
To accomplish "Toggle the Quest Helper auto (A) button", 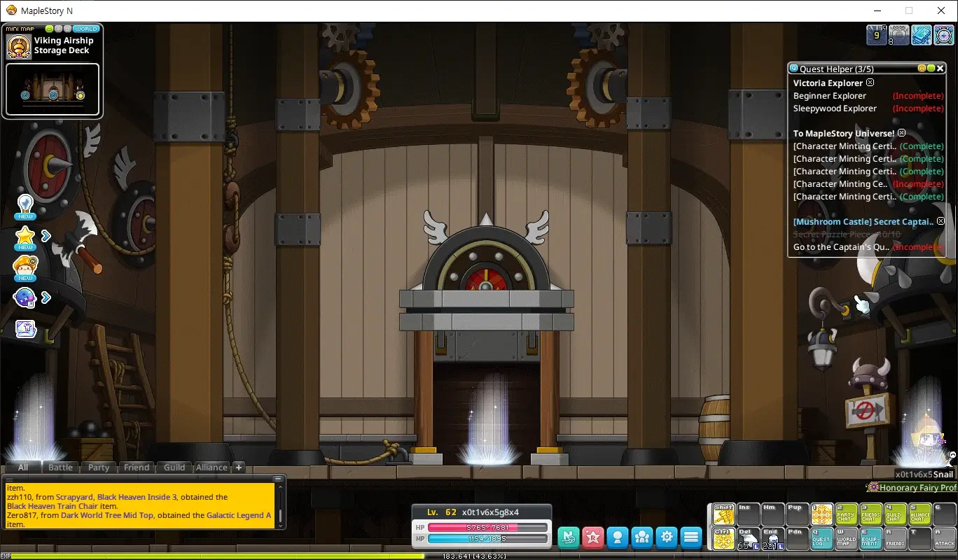I will pos(922,69).
